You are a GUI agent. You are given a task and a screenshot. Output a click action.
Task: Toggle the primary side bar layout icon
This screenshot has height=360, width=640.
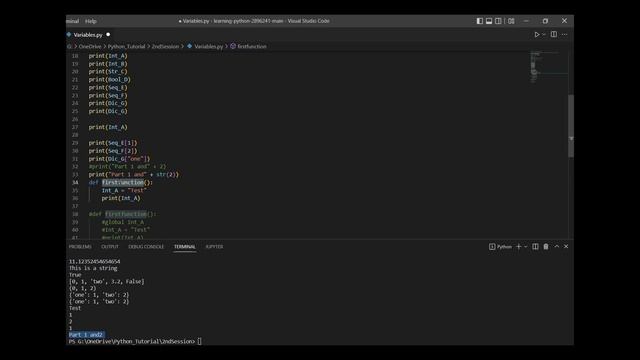(x=480, y=21)
